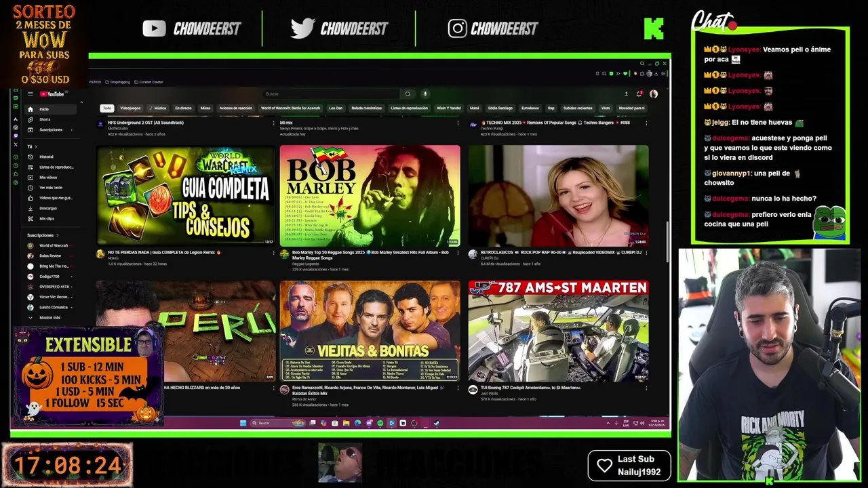Open Listas de reproducción in sidebar
Viewport: 868px width, 488px height.
click(x=50, y=167)
